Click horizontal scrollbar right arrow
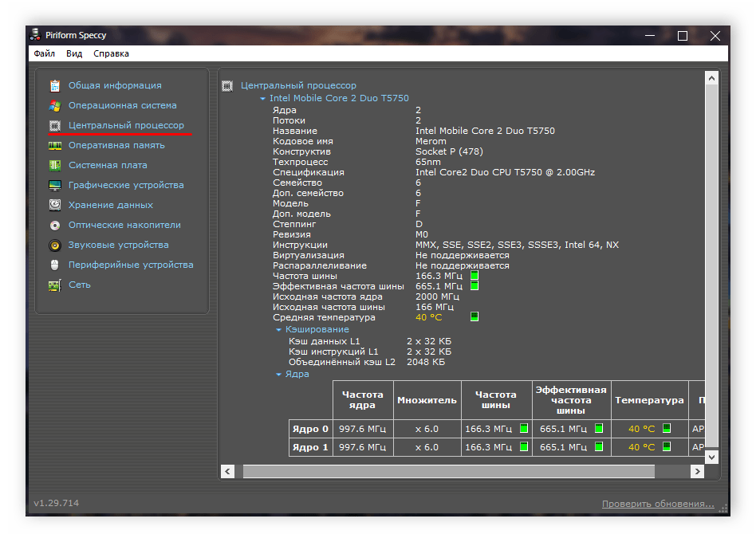 point(697,472)
